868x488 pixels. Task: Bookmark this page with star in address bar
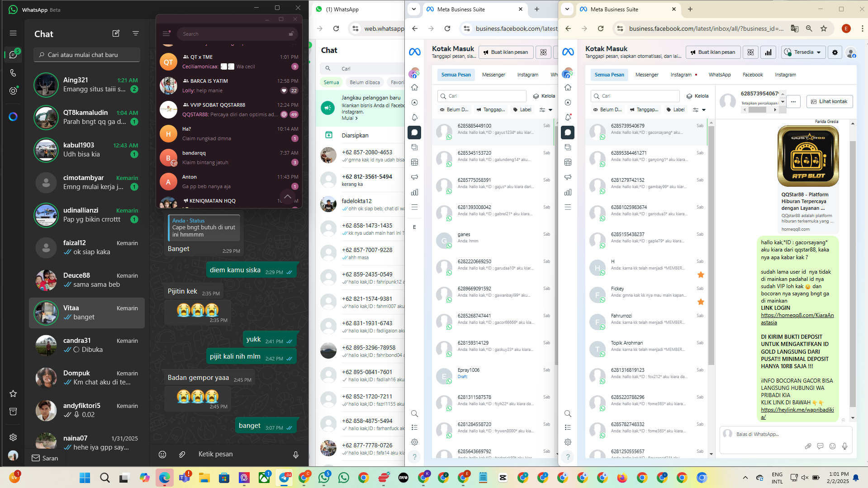824,28
